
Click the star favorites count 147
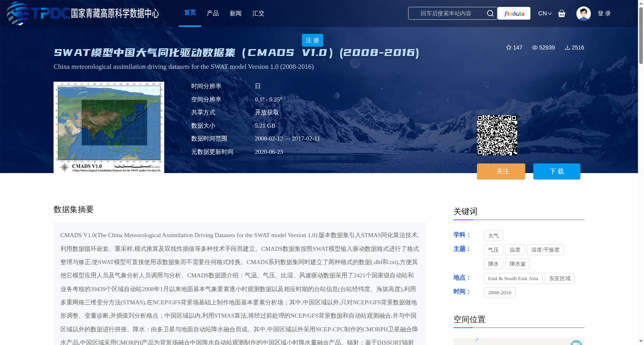coord(514,48)
